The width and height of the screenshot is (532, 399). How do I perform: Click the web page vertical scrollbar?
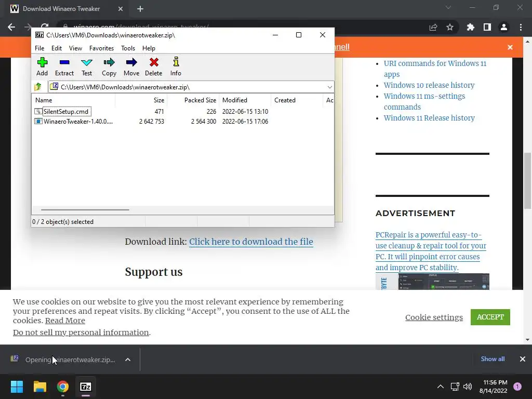(x=528, y=180)
